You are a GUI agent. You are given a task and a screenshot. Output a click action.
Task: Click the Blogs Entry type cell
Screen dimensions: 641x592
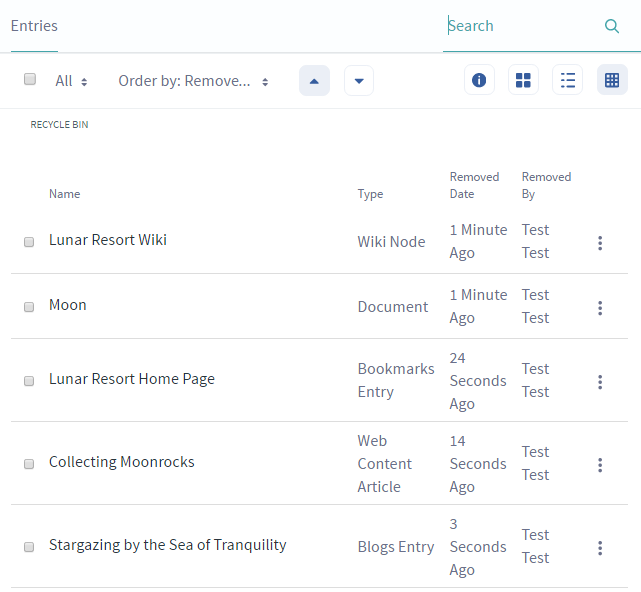[x=396, y=547]
